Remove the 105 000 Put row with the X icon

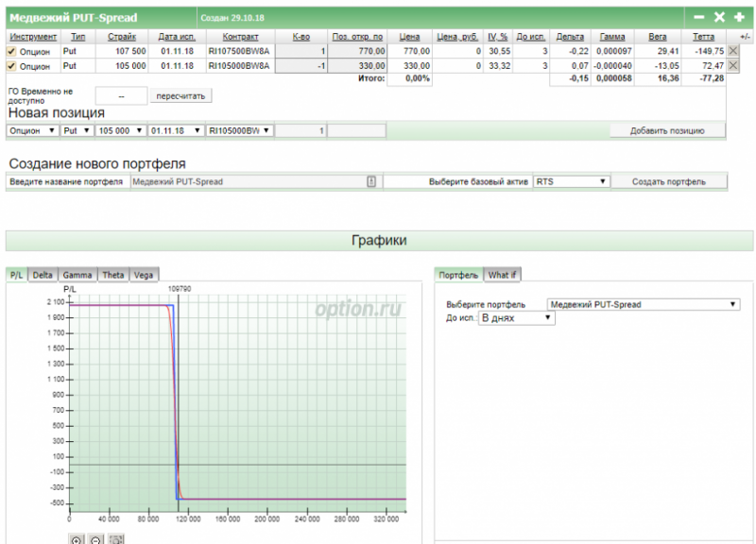[733, 65]
